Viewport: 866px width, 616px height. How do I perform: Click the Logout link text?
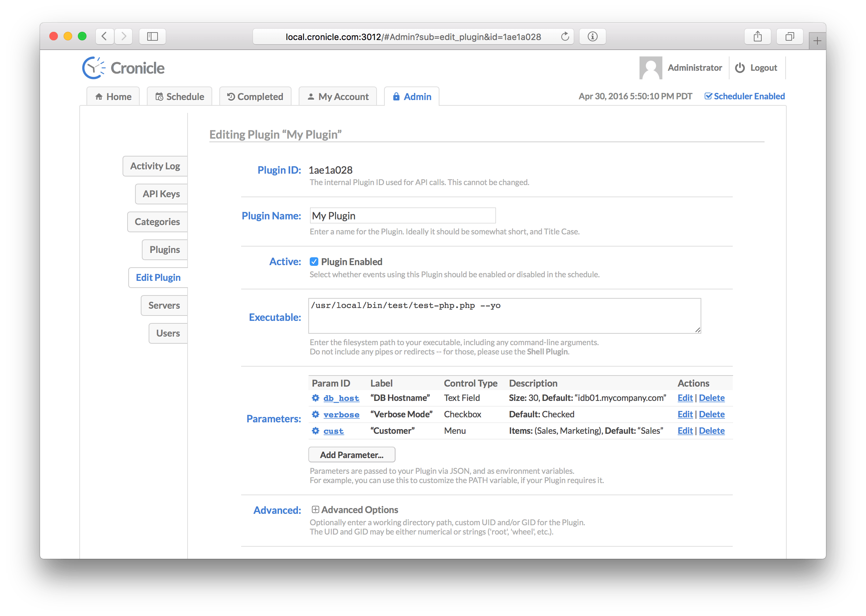(x=763, y=68)
